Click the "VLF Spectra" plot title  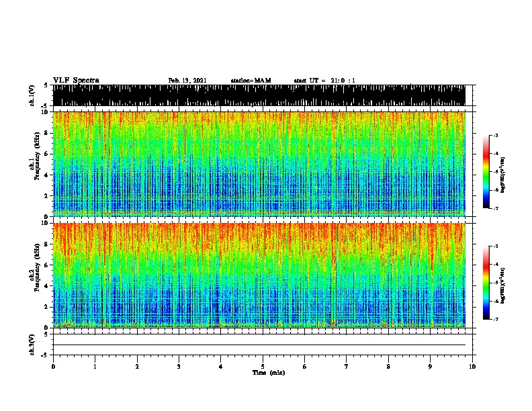tap(76, 81)
